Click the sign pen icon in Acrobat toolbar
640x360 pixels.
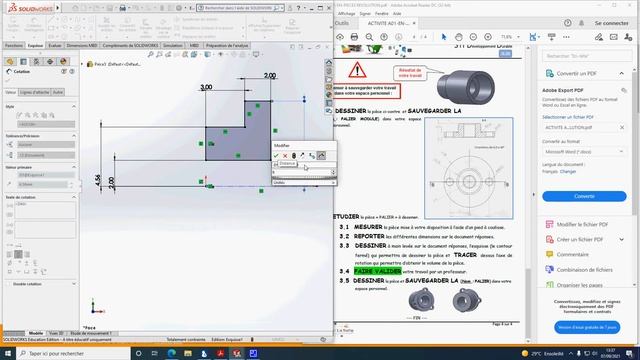click(599, 37)
